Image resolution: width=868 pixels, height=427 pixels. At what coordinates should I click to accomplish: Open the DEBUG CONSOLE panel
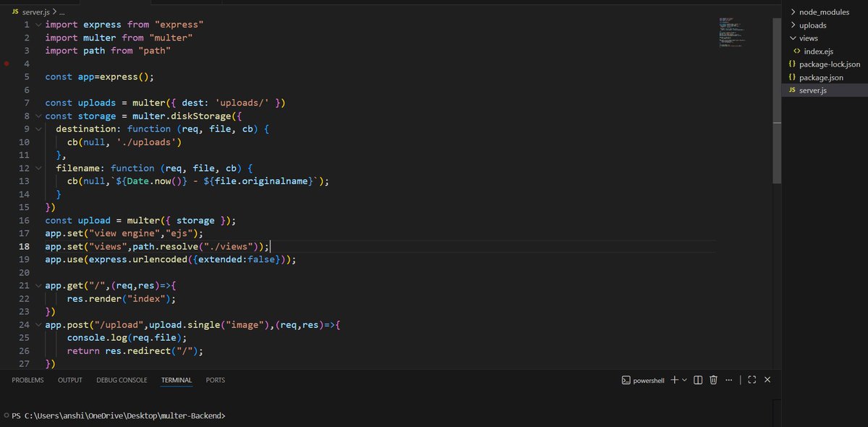click(121, 379)
